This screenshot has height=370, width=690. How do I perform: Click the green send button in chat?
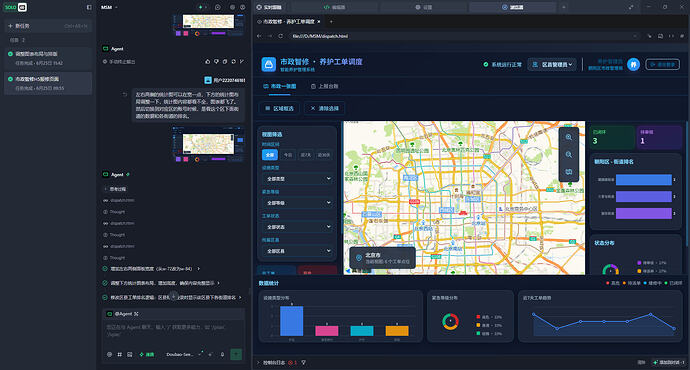236,354
